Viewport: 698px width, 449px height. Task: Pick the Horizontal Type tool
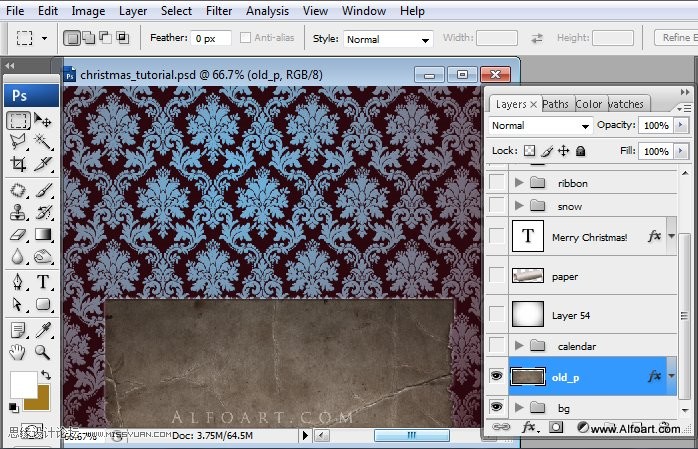click(44, 281)
